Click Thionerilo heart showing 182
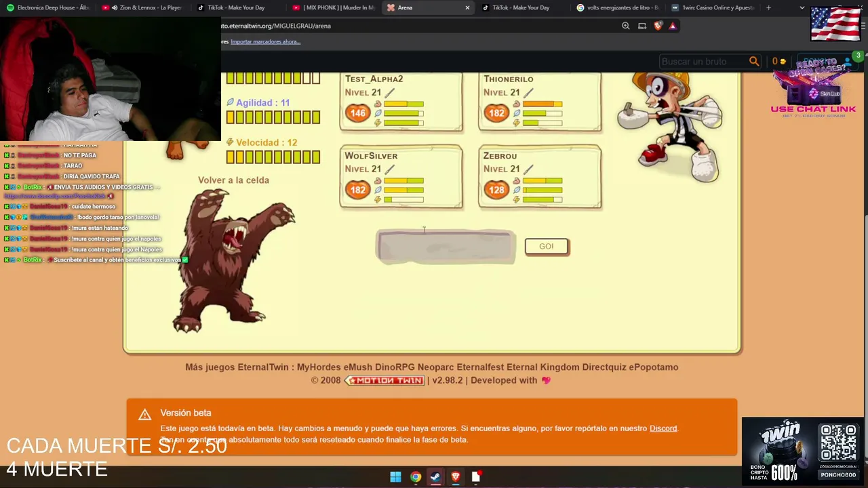Image resolution: width=868 pixels, height=488 pixels. (x=496, y=113)
